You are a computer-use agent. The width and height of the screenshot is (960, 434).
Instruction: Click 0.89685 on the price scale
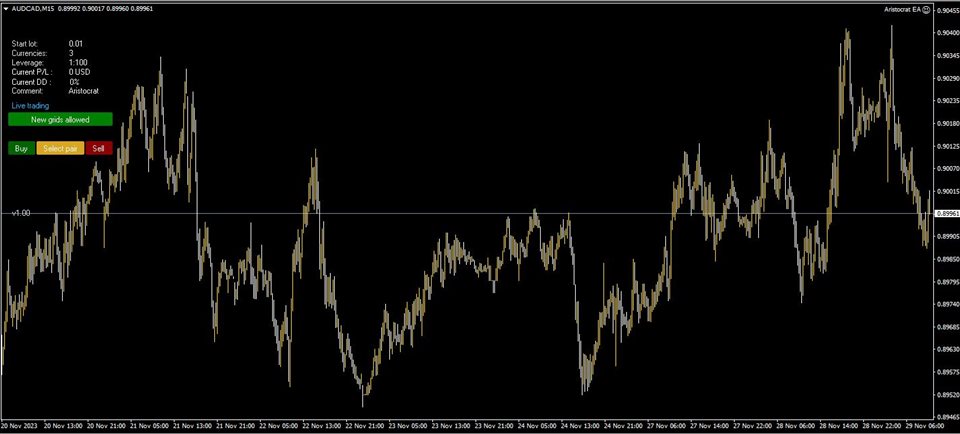point(947,327)
